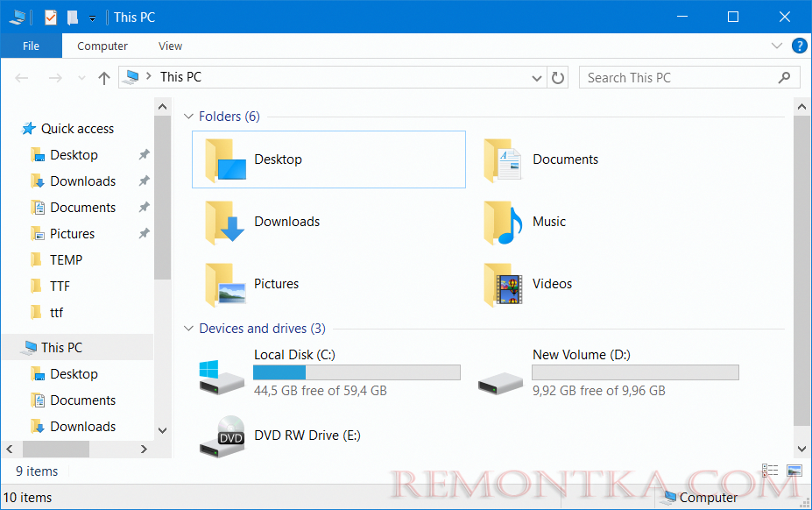This screenshot has height=510, width=812.
Task: Open the Music folder
Action: click(525, 222)
